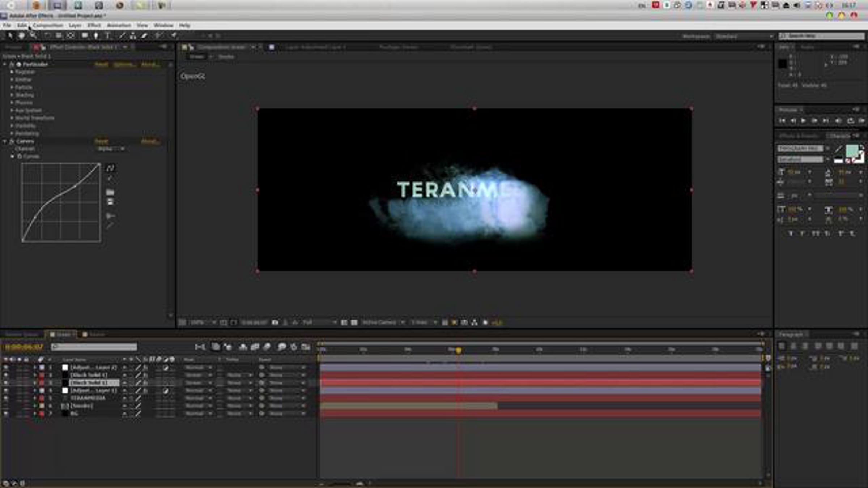The width and height of the screenshot is (868, 488).
Task: Hide the BG layer using eye toggle
Action: point(6,414)
